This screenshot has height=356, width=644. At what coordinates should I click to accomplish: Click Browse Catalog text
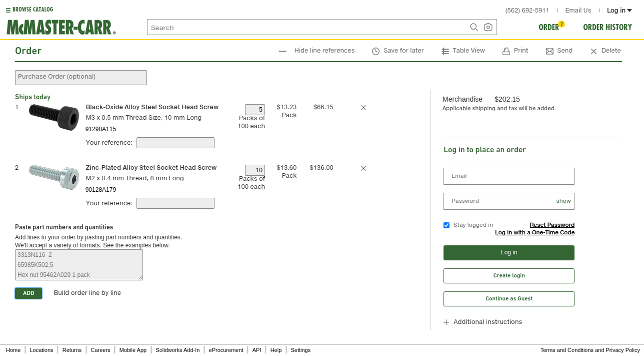(x=33, y=10)
